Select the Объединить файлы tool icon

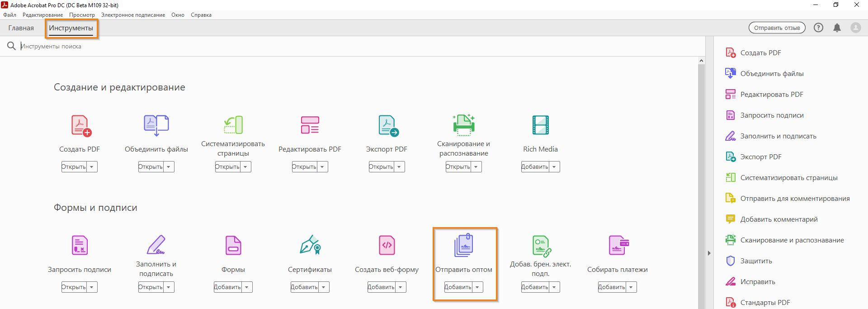[156, 125]
